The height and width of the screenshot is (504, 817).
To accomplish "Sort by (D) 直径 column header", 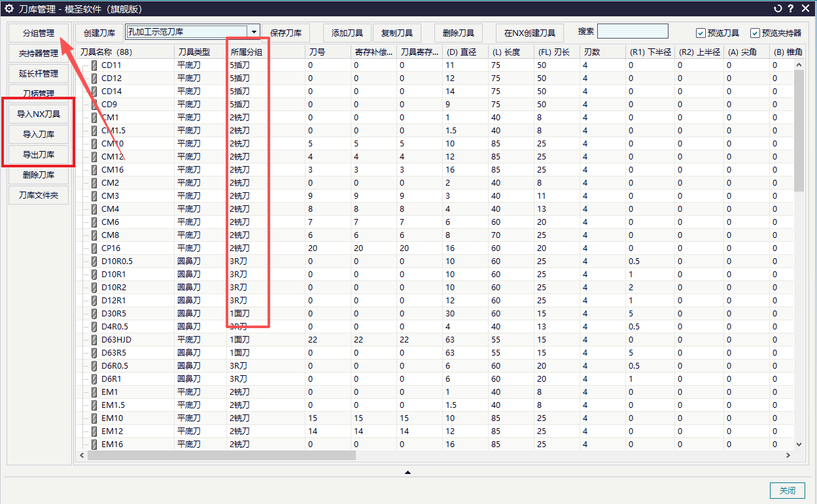I will coord(465,52).
